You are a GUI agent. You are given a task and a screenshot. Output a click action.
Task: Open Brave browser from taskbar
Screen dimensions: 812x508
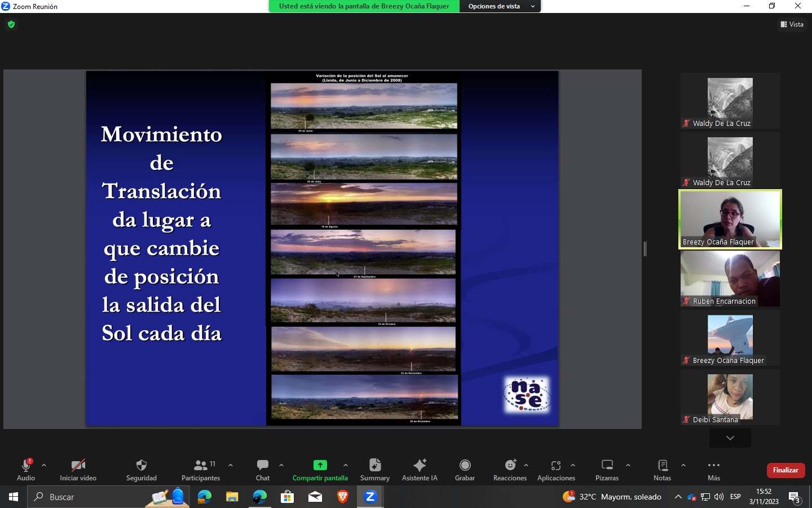343,497
